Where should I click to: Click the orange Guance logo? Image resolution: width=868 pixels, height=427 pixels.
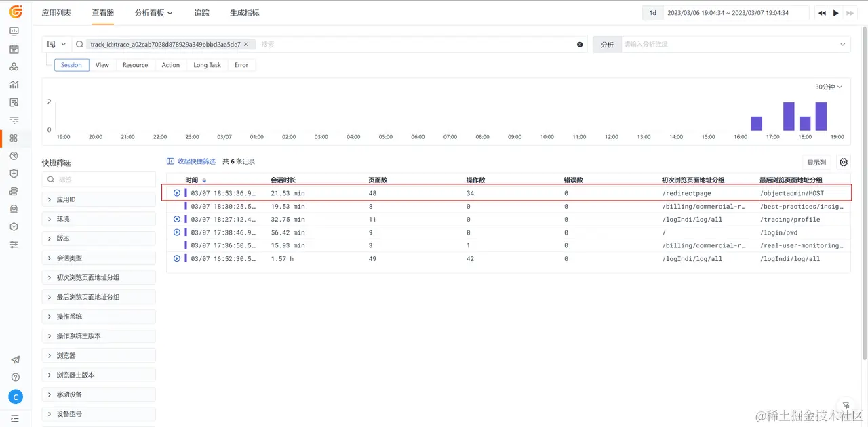coord(15,12)
